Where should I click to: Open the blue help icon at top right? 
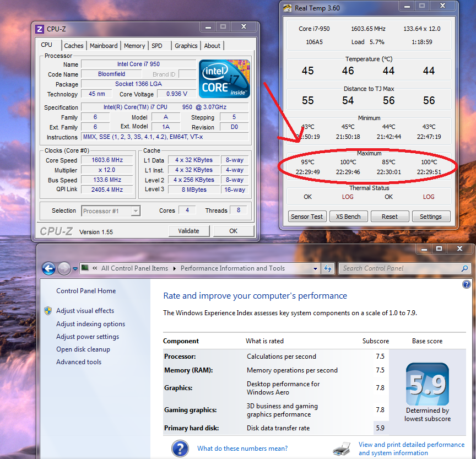pyautogui.click(x=466, y=284)
